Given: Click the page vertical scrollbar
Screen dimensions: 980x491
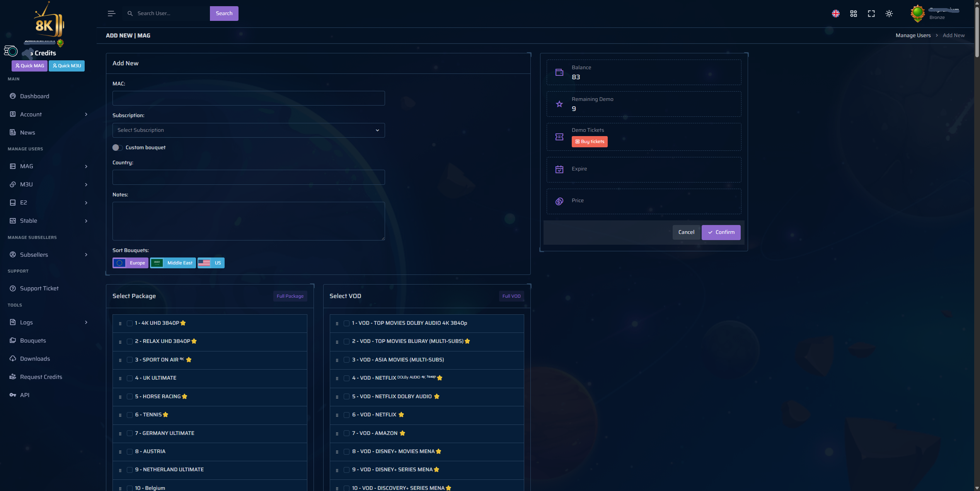Looking at the screenshot, I should [x=977, y=31].
